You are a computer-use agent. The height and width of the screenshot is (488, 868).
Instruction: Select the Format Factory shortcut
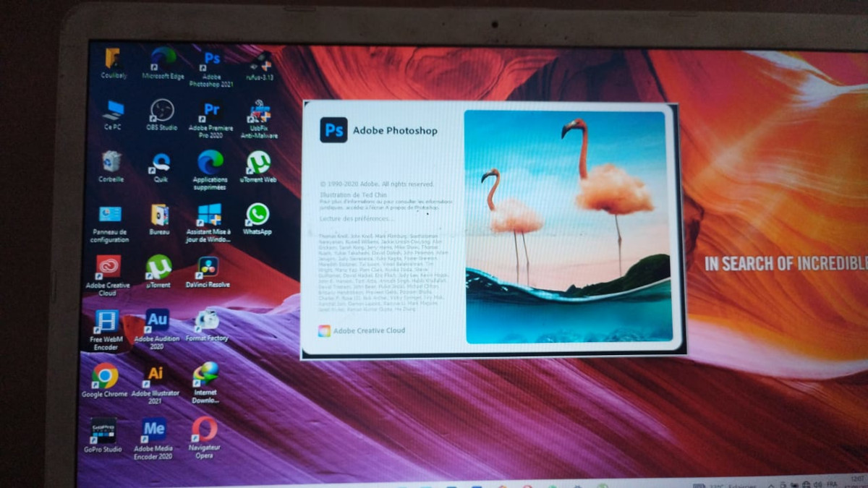tap(207, 322)
